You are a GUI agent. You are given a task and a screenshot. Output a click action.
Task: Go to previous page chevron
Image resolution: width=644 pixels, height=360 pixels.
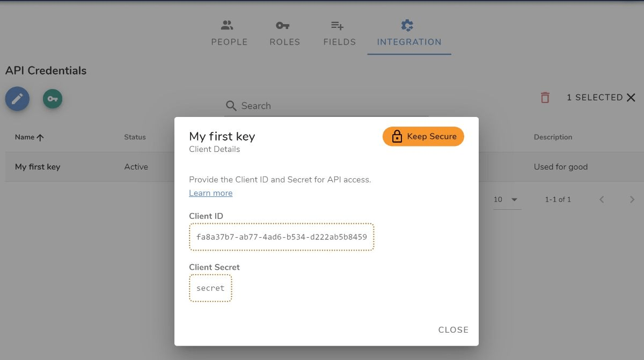pyautogui.click(x=602, y=200)
